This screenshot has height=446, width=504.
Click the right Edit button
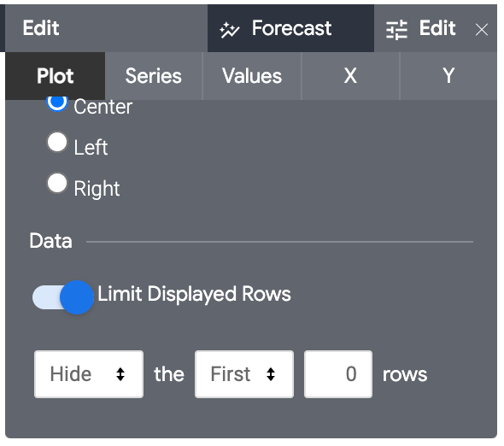pos(421,28)
